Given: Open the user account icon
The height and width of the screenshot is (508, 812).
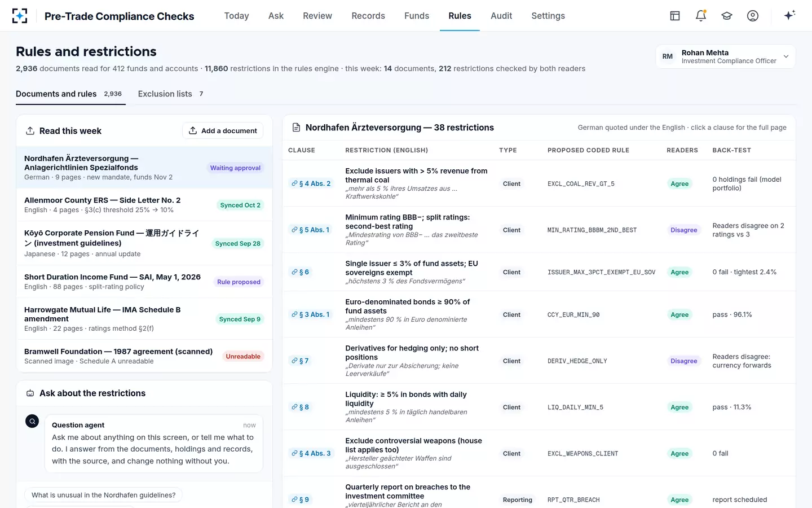Looking at the screenshot, I should click(x=753, y=16).
